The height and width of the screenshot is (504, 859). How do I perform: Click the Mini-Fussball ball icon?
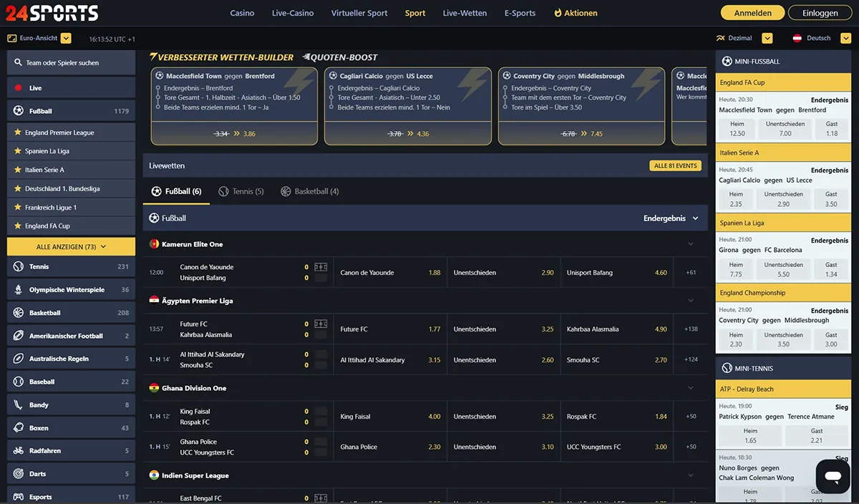pyautogui.click(x=727, y=62)
